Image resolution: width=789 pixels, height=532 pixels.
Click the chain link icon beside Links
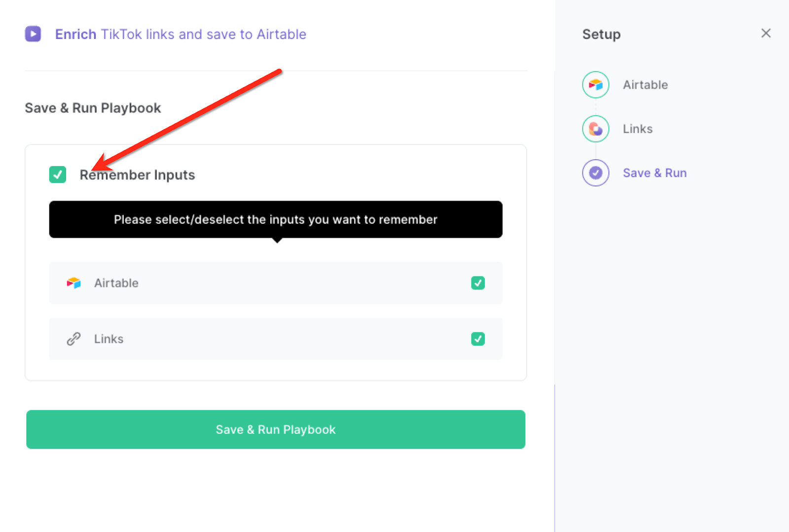73,339
